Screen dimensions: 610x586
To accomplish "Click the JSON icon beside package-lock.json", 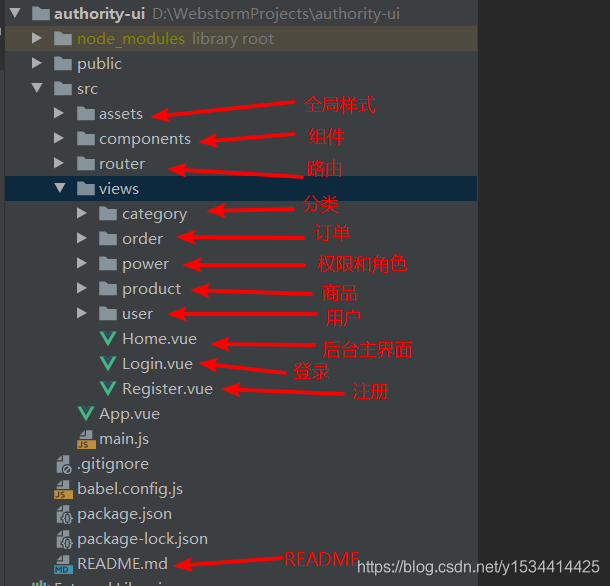I will (65, 539).
